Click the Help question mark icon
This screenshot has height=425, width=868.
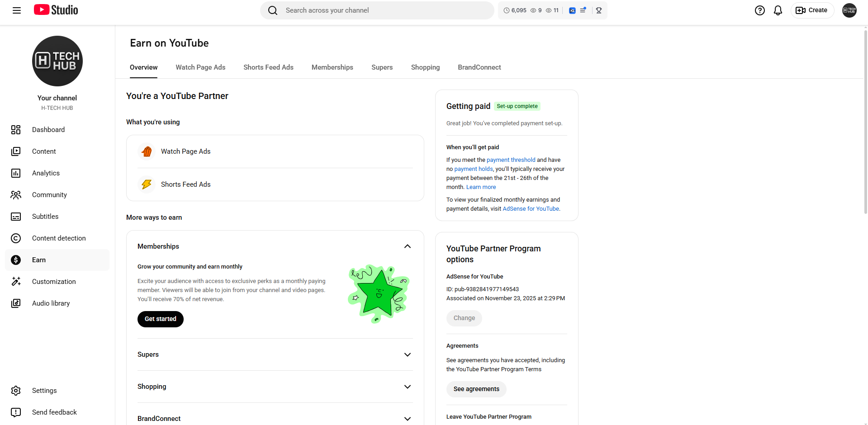(x=759, y=10)
